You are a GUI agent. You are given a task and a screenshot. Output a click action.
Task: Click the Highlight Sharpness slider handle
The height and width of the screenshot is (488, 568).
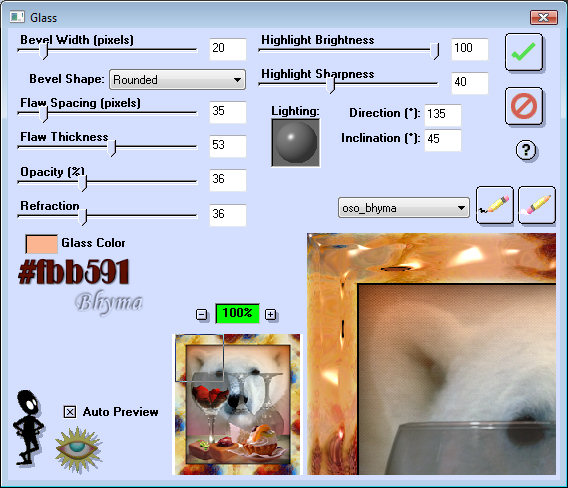(x=331, y=85)
